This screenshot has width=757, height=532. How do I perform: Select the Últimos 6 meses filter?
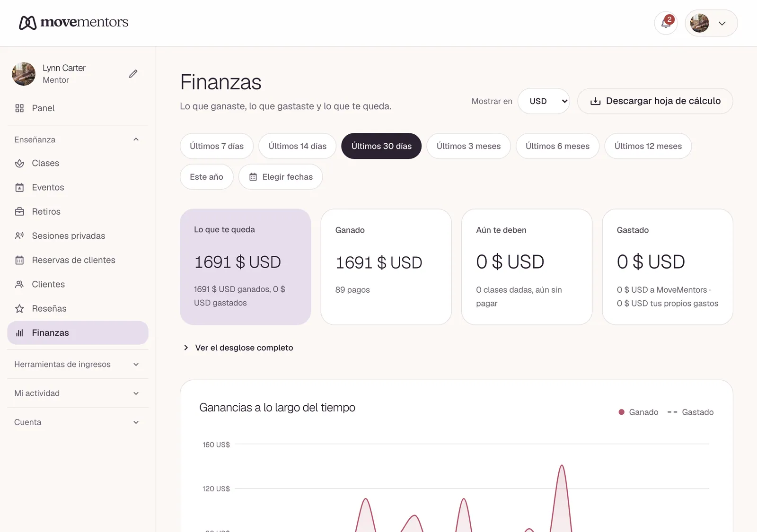[x=557, y=146]
